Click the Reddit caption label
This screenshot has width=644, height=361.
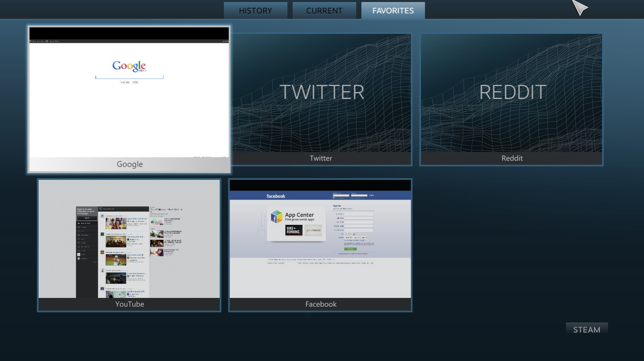[x=512, y=158]
